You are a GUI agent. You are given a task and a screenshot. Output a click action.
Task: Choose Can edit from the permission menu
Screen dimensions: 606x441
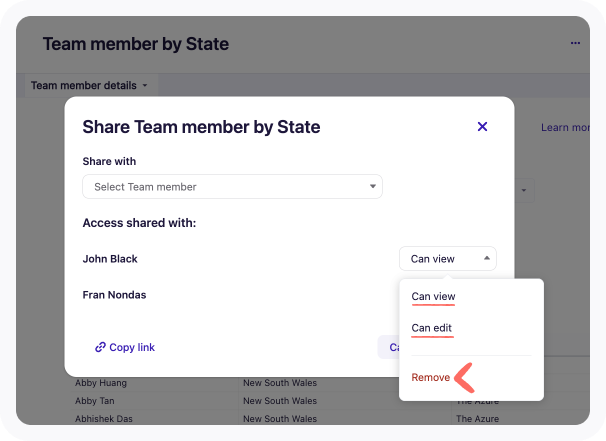click(431, 328)
